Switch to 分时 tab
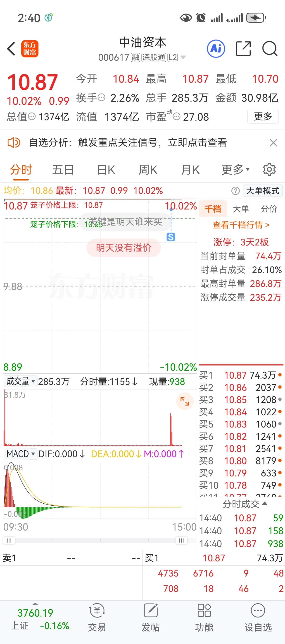This screenshot has height=644, width=285. [21, 170]
